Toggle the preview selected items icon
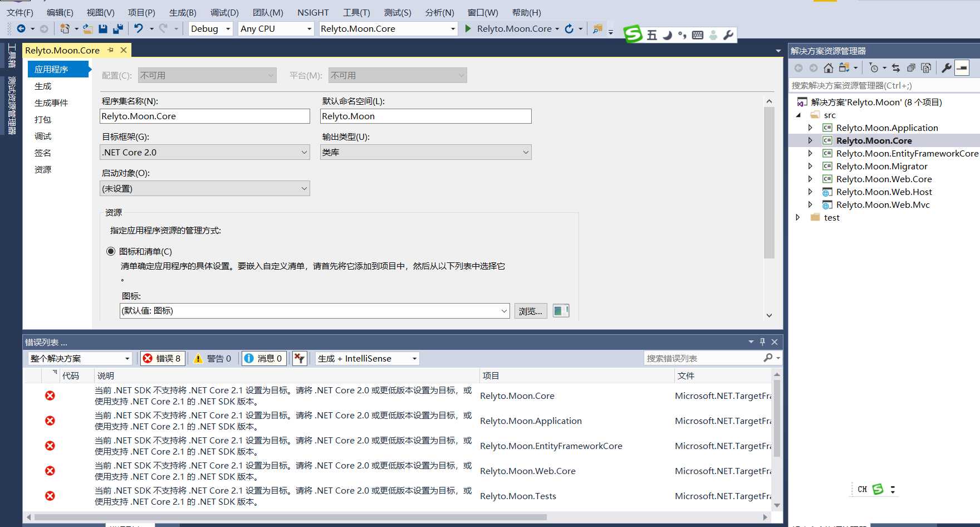The height and width of the screenshot is (527, 980). pyautogui.click(x=962, y=68)
